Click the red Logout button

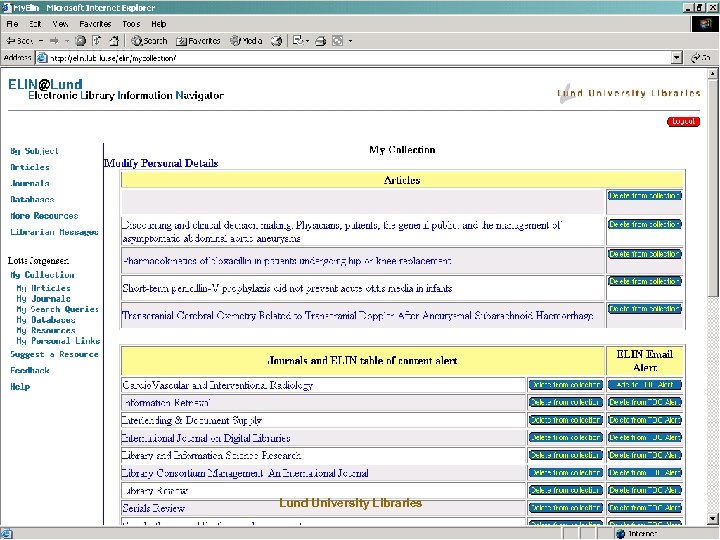[683, 122]
